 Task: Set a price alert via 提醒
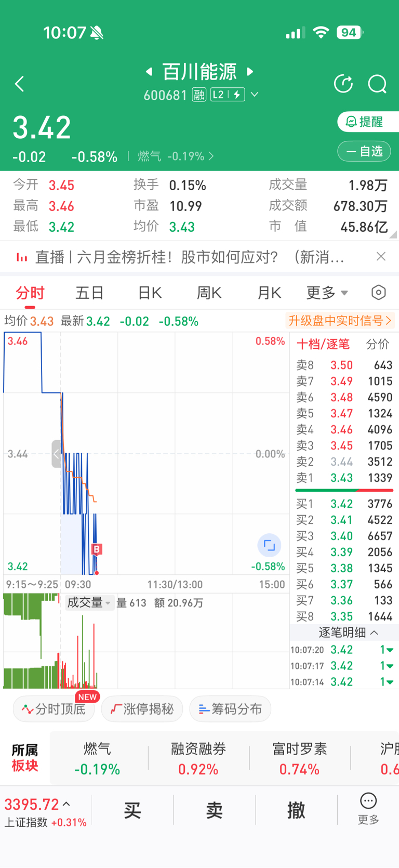click(368, 122)
